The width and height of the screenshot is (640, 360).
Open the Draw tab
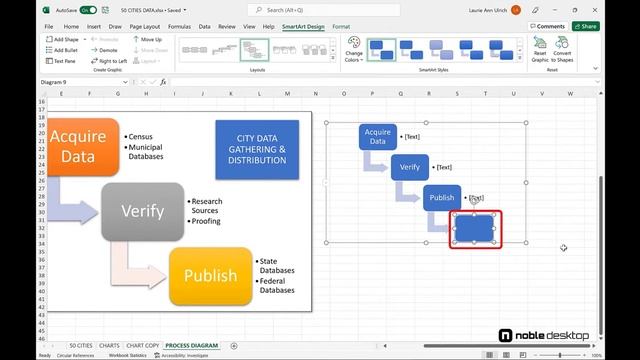[x=115, y=27]
